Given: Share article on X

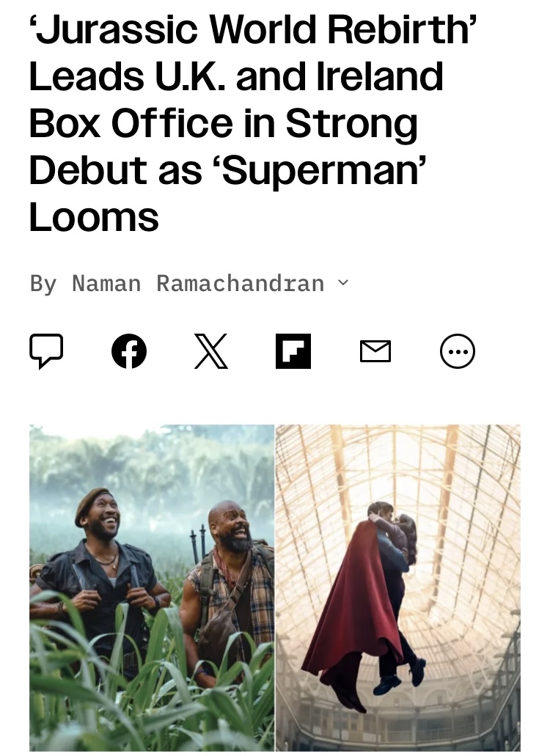Looking at the screenshot, I should pos(211,351).
